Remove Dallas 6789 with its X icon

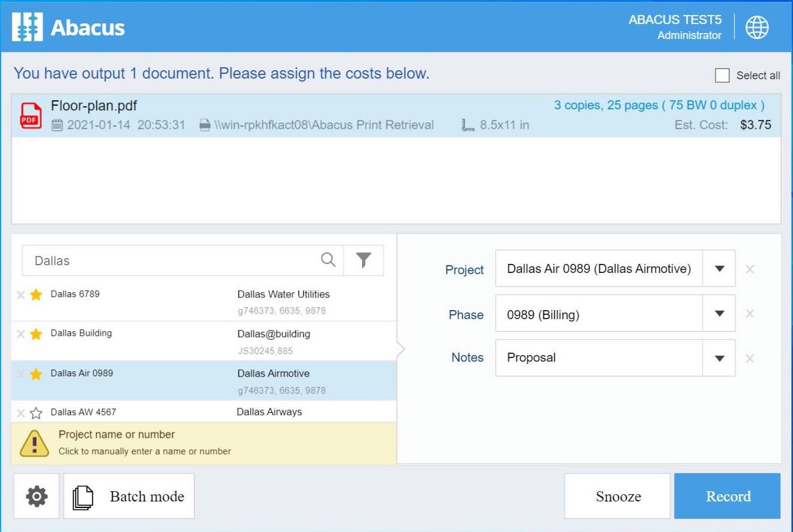(x=20, y=294)
